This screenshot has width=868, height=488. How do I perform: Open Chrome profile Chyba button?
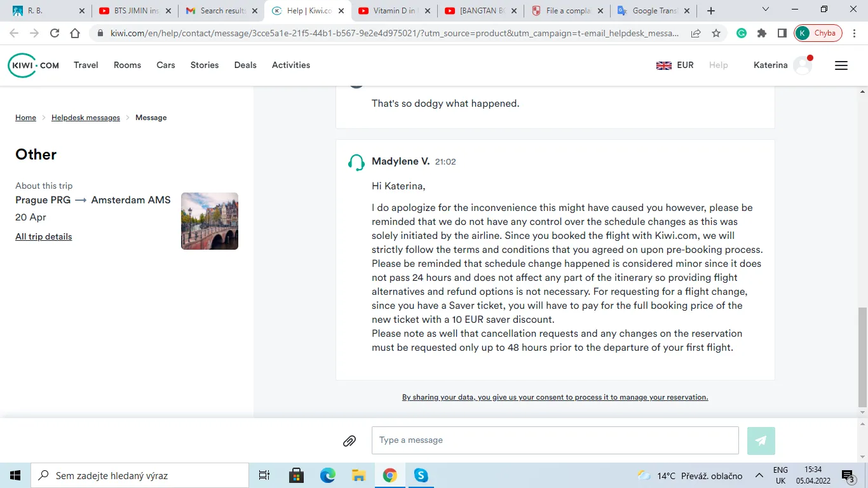click(818, 34)
